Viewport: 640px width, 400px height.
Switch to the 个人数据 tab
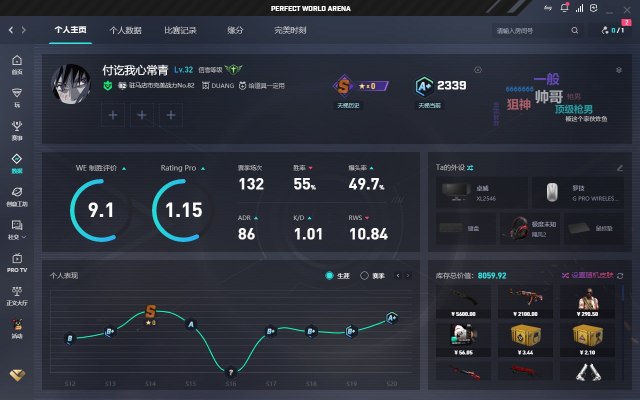coord(125,30)
